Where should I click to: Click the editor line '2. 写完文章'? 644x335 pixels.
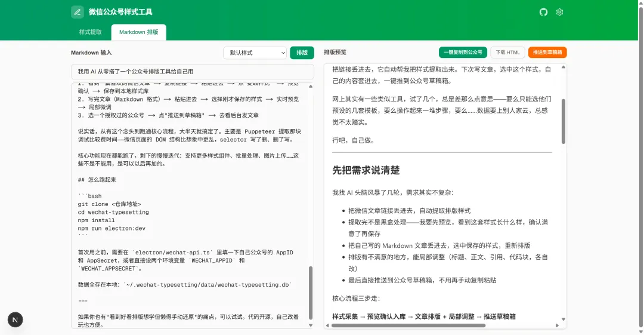[x=188, y=103]
